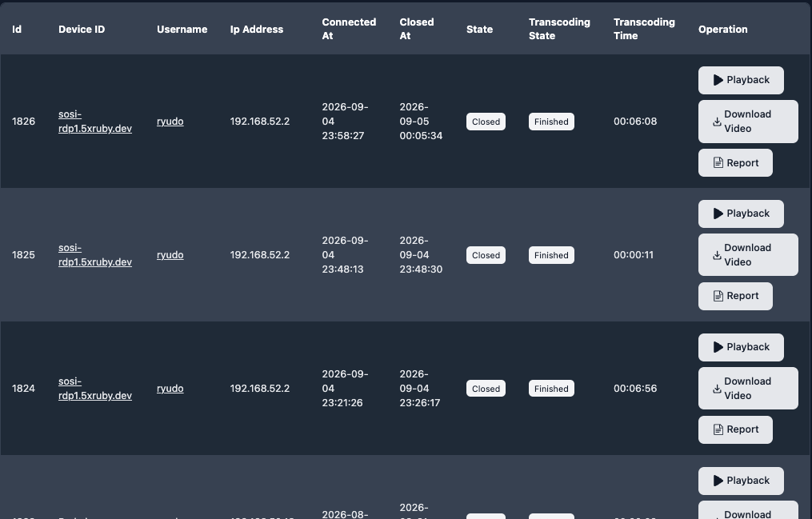Click report document icon in row 1824
This screenshot has height=519, width=812.
tap(718, 429)
